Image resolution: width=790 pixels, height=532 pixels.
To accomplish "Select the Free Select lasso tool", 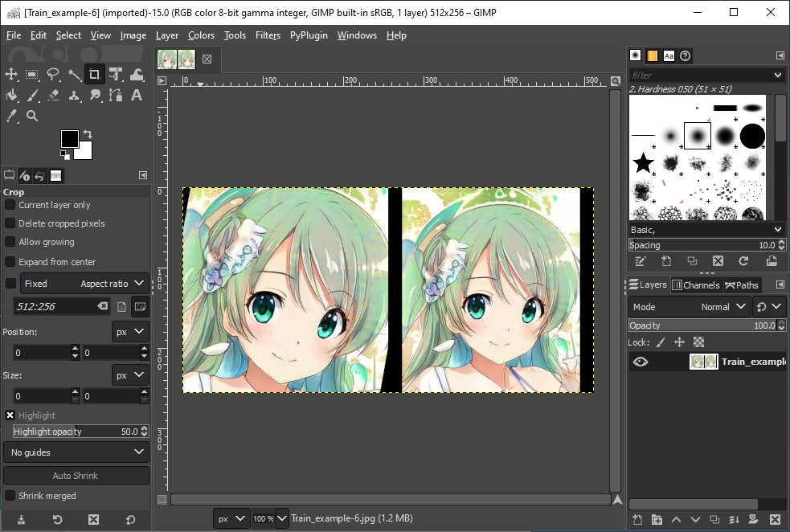I will [x=53, y=75].
